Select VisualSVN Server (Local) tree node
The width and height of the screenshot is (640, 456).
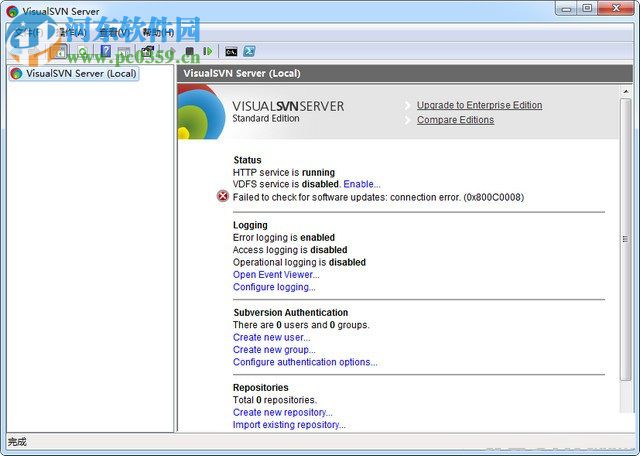click(74, 73)
